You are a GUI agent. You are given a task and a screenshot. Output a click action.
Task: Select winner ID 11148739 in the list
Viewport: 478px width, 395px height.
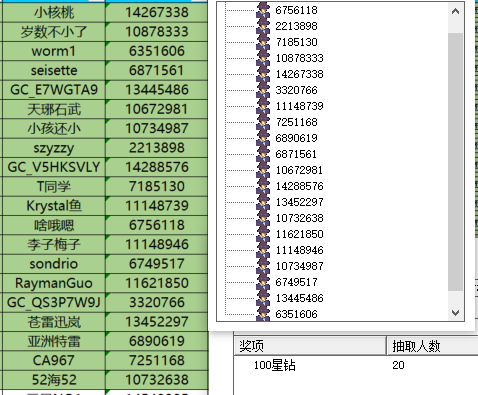pyautogui.click(x=299, y=106)
